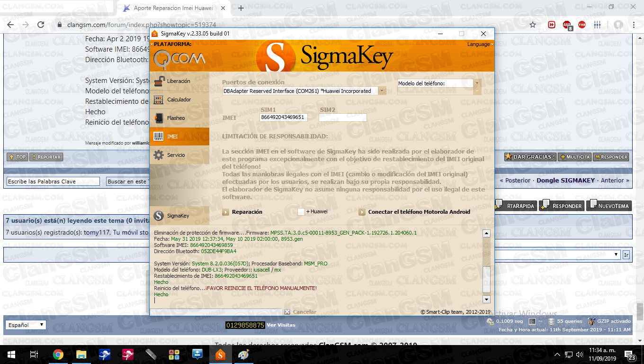
Task: Click the MULTICITA button in the forum
Action: point(575,157)
